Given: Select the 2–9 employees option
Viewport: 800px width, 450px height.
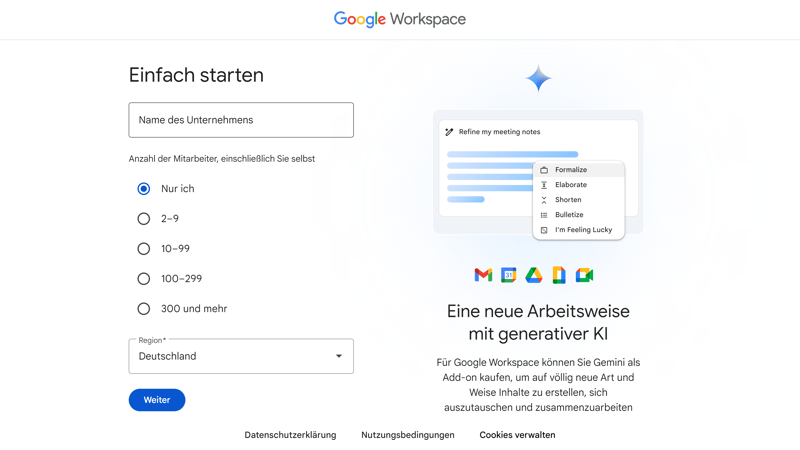Looking at the screenshot, I should 144,219.
